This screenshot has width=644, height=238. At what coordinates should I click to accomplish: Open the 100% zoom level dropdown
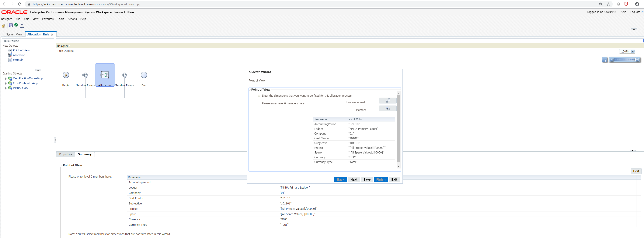click(x=632, y=52)
